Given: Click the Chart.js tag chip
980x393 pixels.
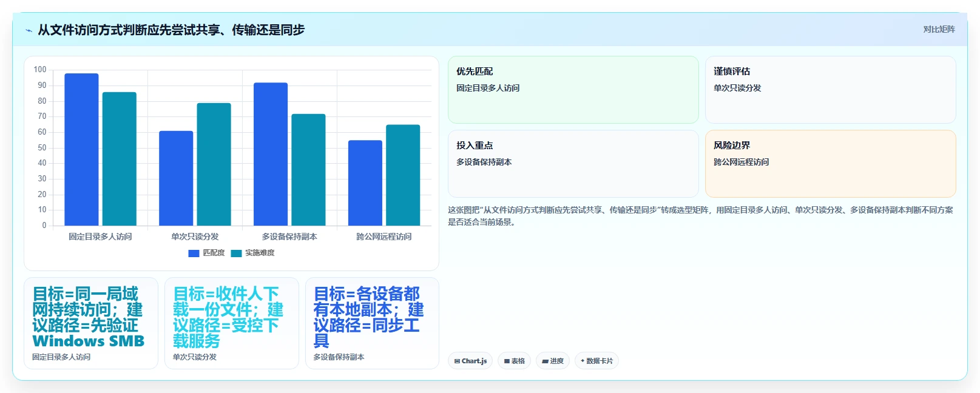Looking at the screenshot, I should coord(470,361).
